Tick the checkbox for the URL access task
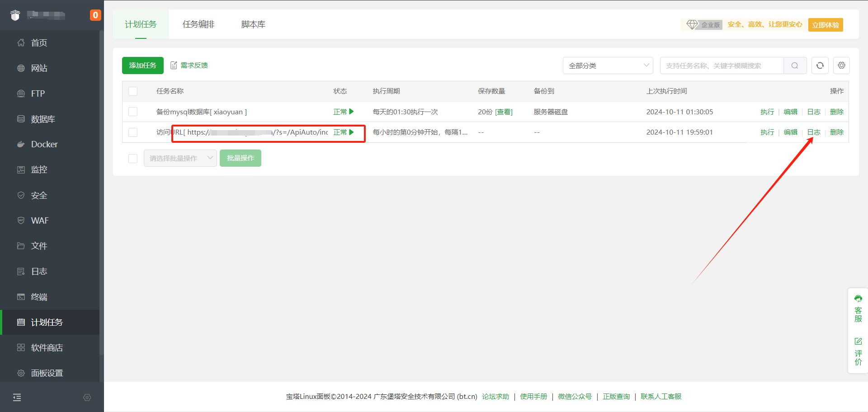The width and height of the screenshot is (868, 412). pyautogui.click(x=133, y=132)
